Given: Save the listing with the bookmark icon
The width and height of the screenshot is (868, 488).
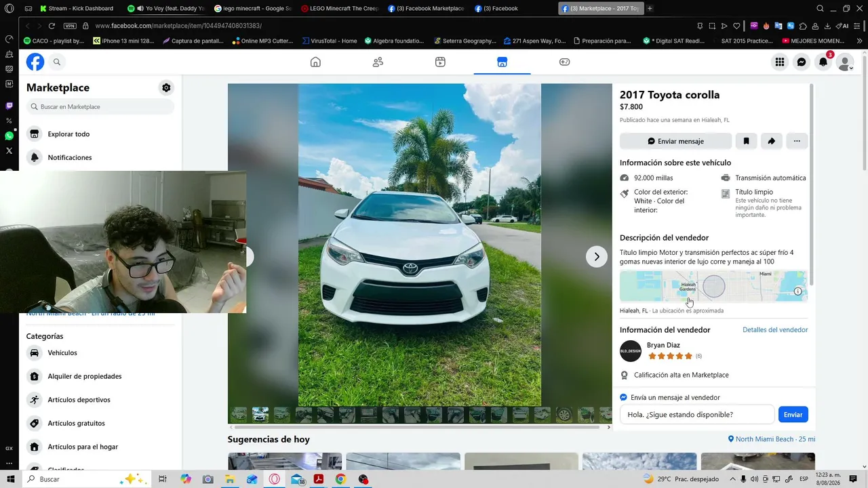Looking at the screenshot, I should (746, 141).
